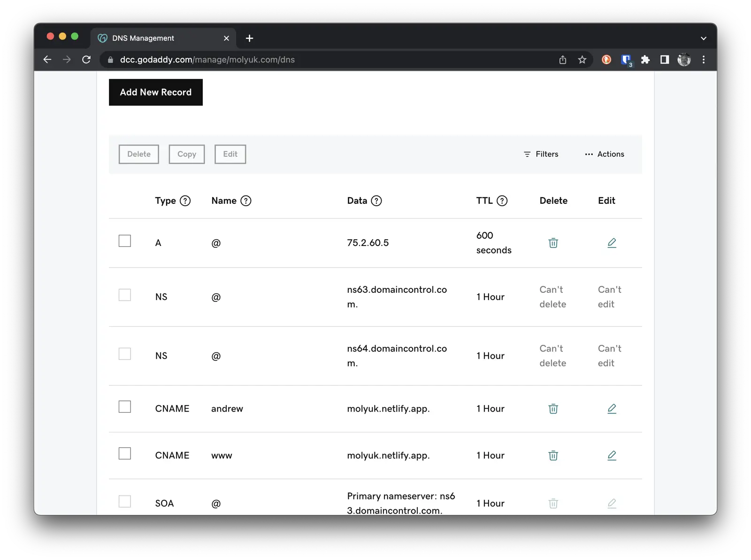Viewport: 751px width, 560px height.
Task: Switch to the DNS Management tab
Action: click(x=155, y=38)
